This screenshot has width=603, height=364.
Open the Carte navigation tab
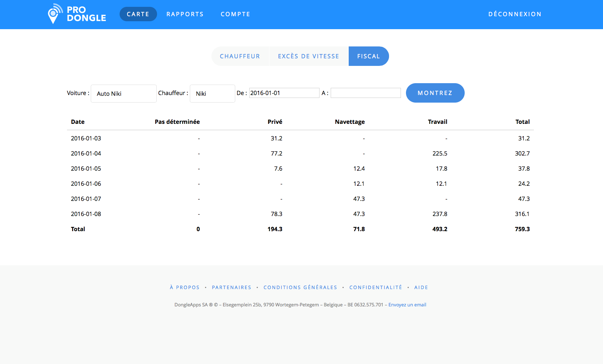pos(138,14)
